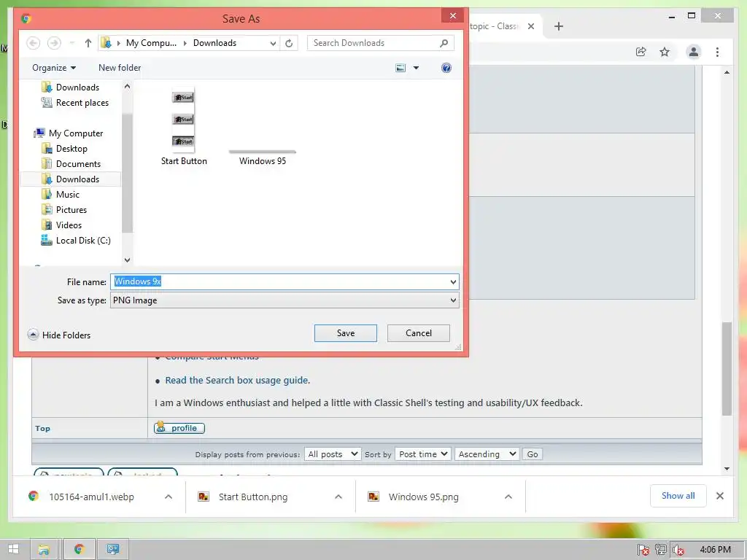This screenshot has width=747, height=560.
Task: Open the network tray icon
Action: (x=660, y=550)
